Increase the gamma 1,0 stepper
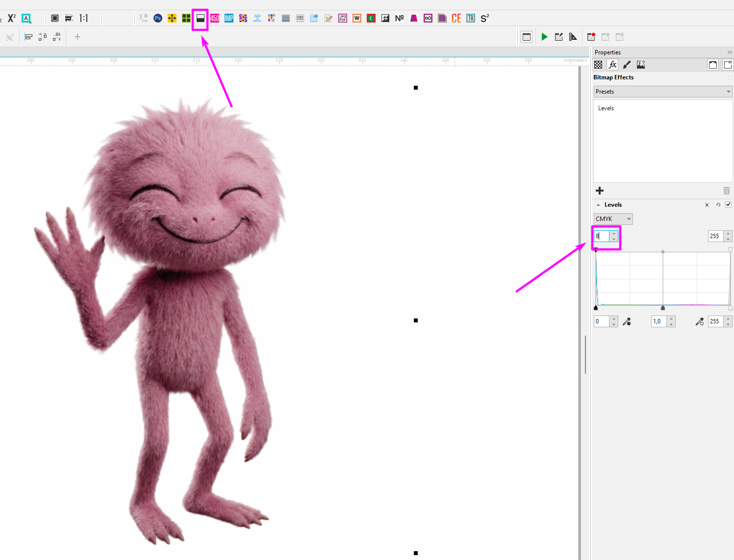 [x=671, y=319]
